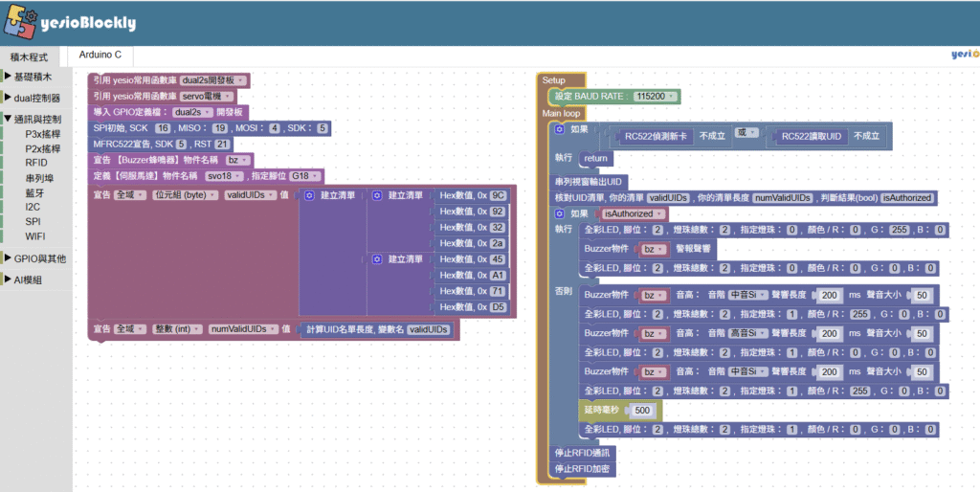The image size is (980, 492).
Task: Open the 115200 baud rate dropdown
Action: (655, 97)
